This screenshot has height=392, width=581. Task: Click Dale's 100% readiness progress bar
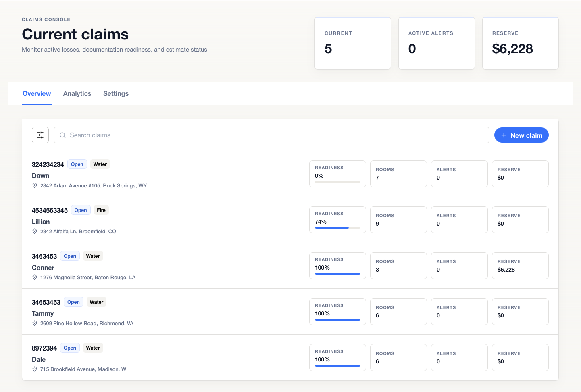337,366
